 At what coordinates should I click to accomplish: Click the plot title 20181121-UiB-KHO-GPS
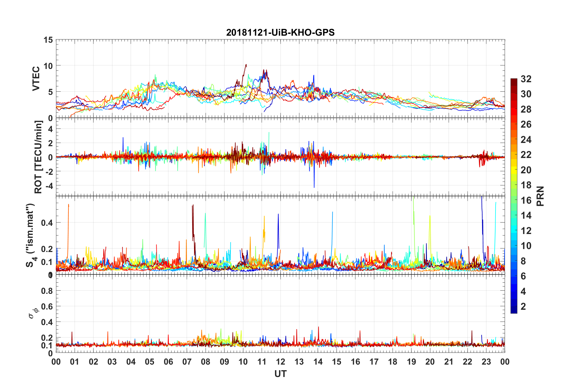(x=280, y=32)
